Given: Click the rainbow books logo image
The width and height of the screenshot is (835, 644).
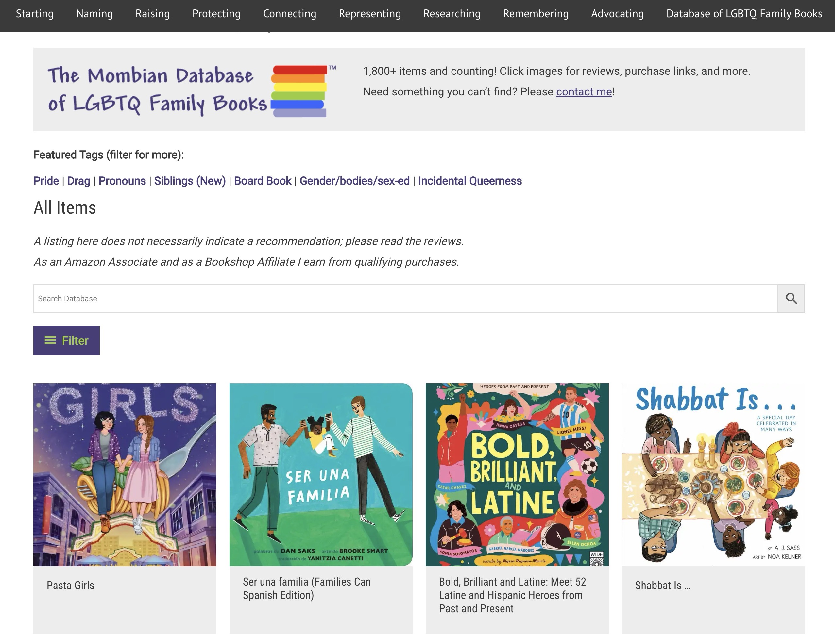Looking at the screenshot, I should click(x=299, y=91).
